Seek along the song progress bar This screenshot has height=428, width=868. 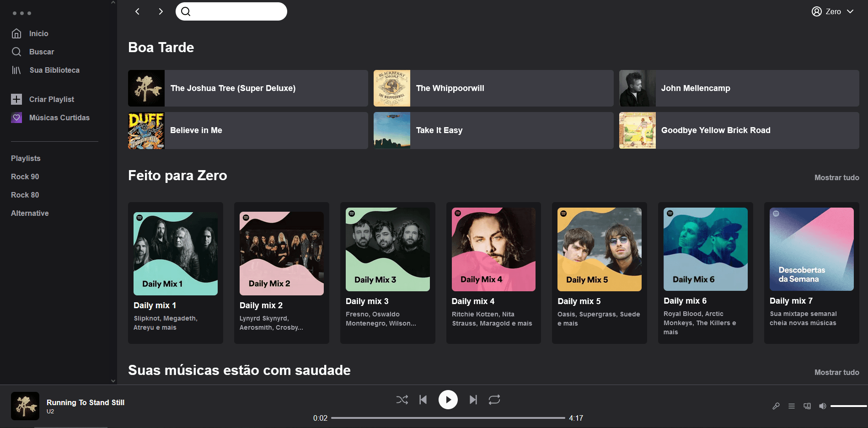point(448,418)
